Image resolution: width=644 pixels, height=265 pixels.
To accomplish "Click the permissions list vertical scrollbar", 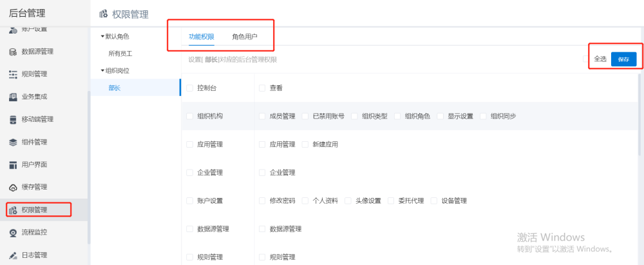I will [x=639, y=116].
